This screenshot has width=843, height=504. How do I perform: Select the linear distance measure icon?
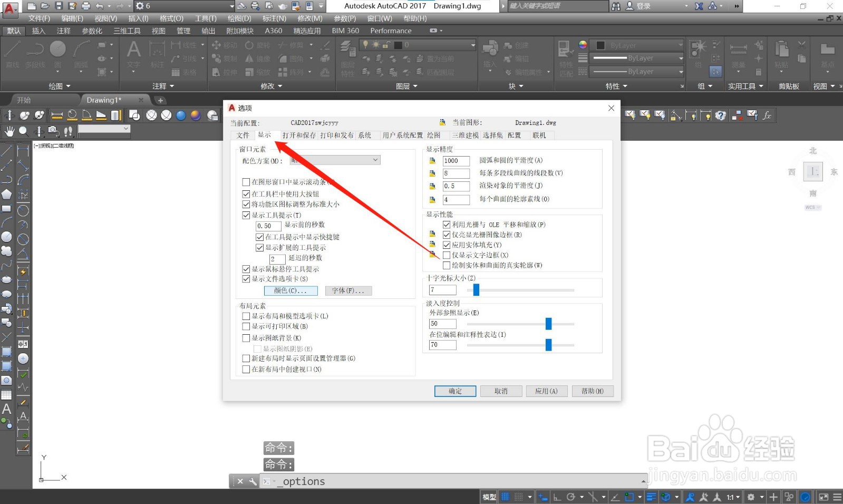[x=57, y=115]
